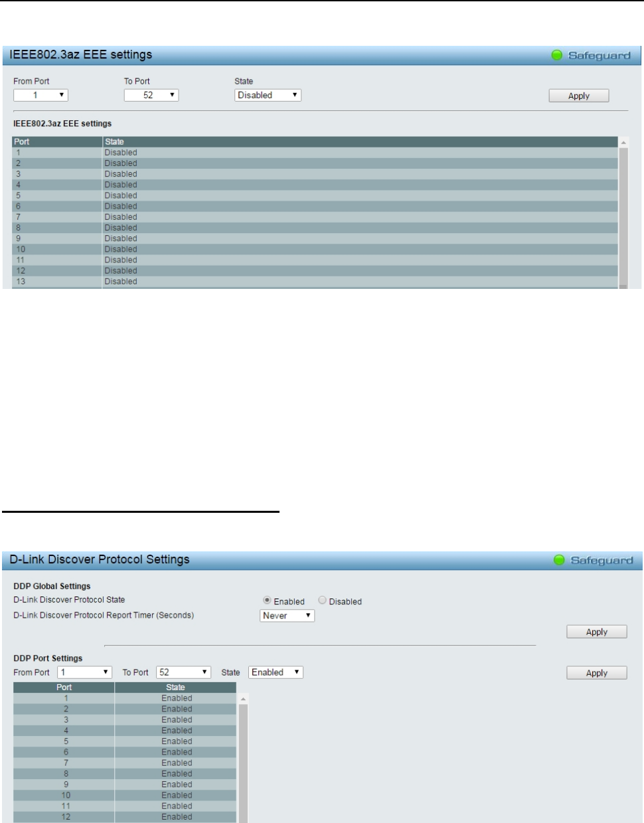Click the EEE port table scrollbar up arrow
The width and height of the screenshot is (644, 823).
(x=623, y=143)
